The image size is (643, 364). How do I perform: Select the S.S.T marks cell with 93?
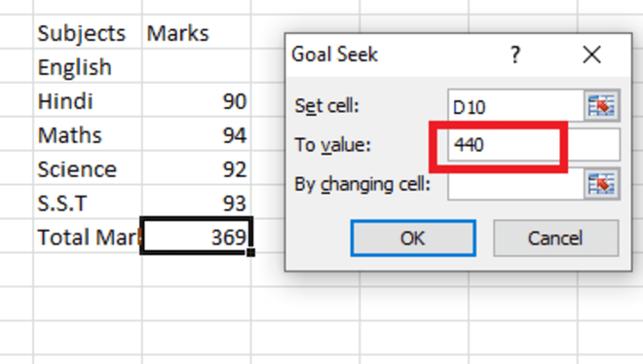coord(197,202)
